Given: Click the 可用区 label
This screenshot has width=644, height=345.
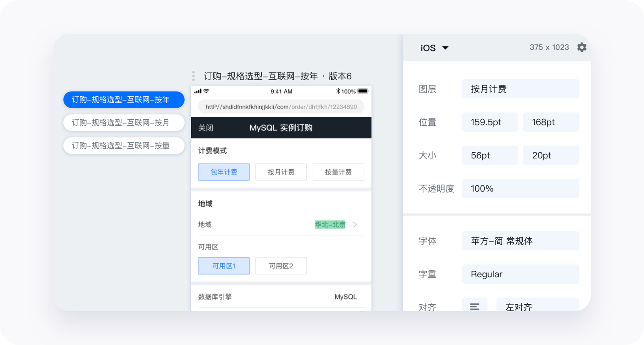Looking at the screenshot, I should coord(208,247).
